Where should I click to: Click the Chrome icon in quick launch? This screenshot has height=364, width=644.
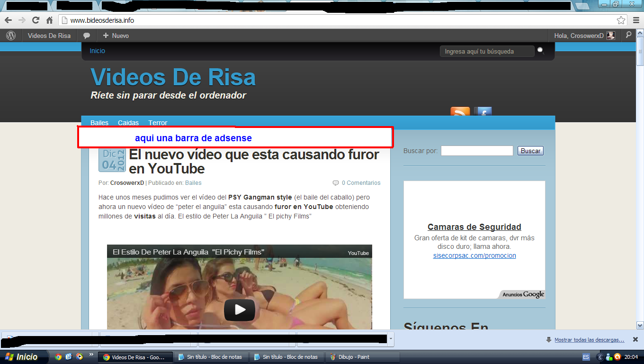point(58,357)
